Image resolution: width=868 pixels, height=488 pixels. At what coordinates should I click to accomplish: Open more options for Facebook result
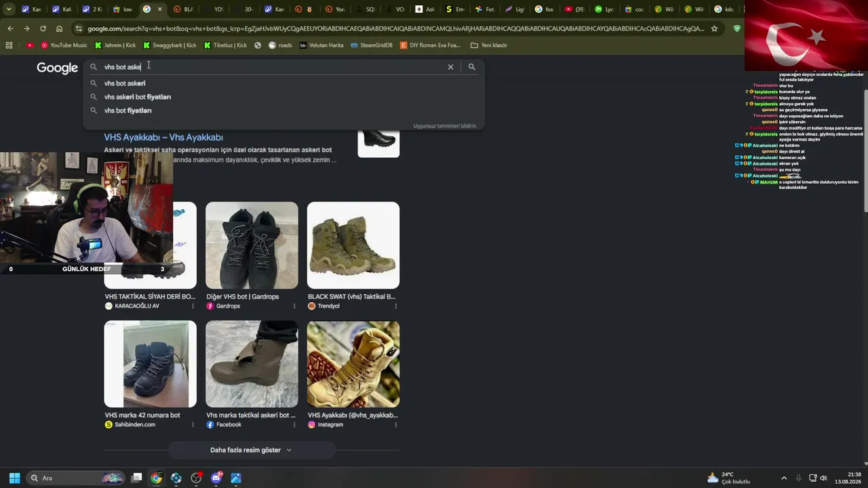(x=294, y=425)
